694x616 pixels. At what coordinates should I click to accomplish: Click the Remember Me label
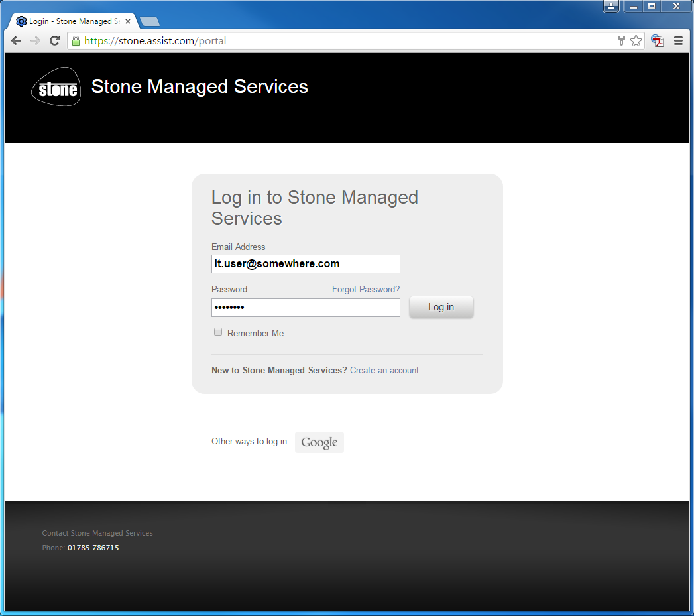[x=255, y=333]
